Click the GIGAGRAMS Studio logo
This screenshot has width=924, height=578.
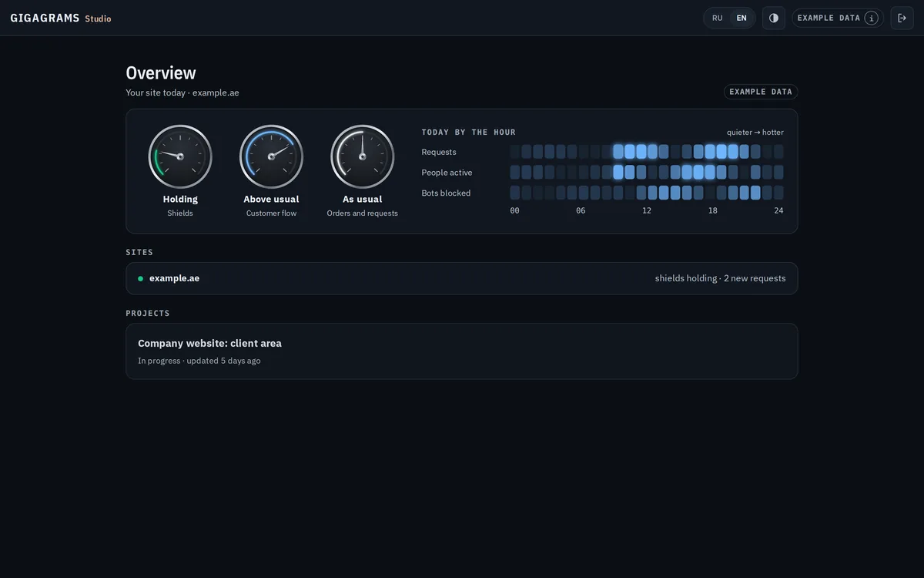61,18
